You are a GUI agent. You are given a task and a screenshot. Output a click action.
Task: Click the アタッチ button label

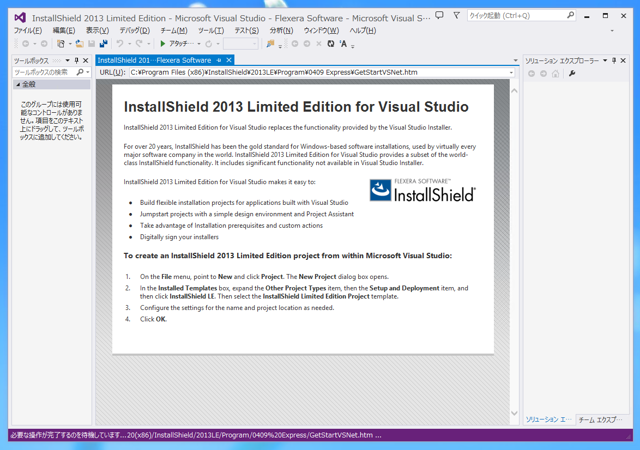coord(182,43)
